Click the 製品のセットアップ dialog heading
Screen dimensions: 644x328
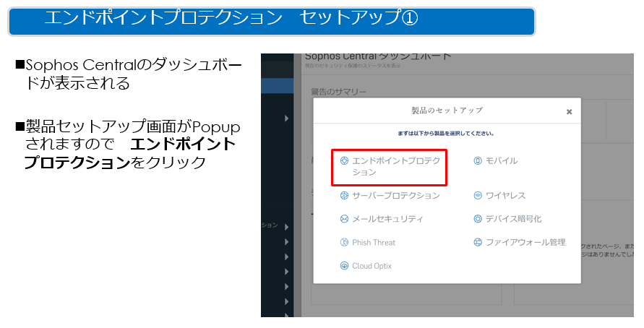tap(447, 111)
